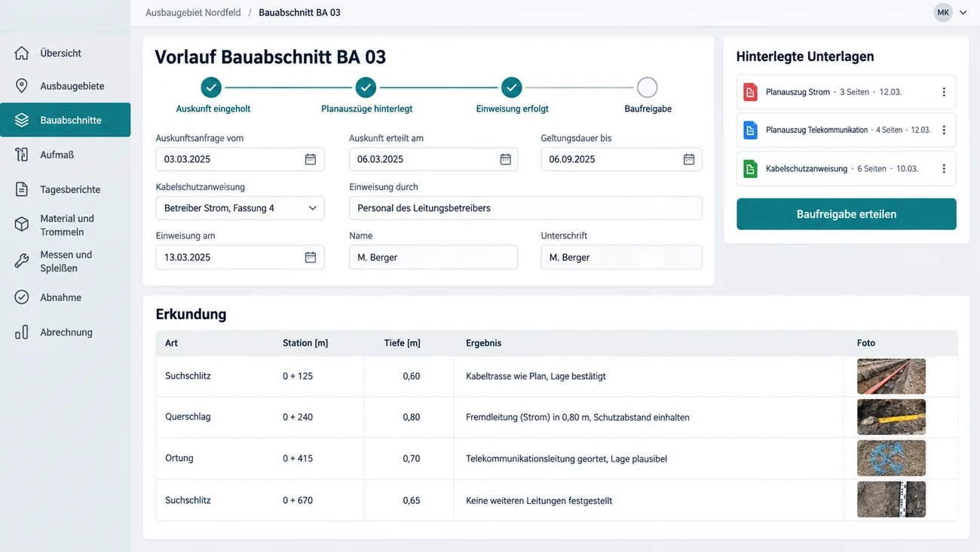Open photo thumbnail for Ortung row
The width and height of the screenshot is (980, 552).
(891, 458)
